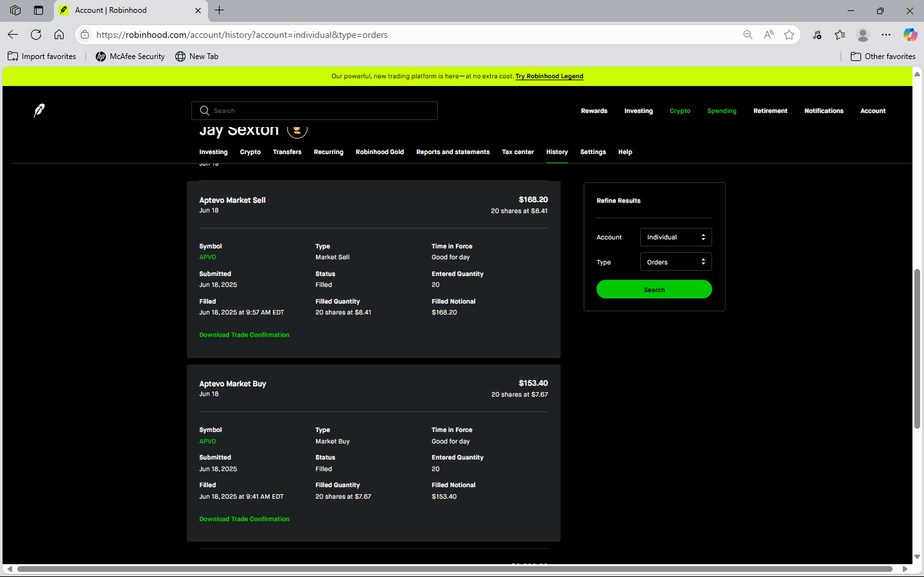Click the APVO symbol in Market Buy order
Image resolution: width=924 pixels, height=577 pixels.
coord(207,442)
